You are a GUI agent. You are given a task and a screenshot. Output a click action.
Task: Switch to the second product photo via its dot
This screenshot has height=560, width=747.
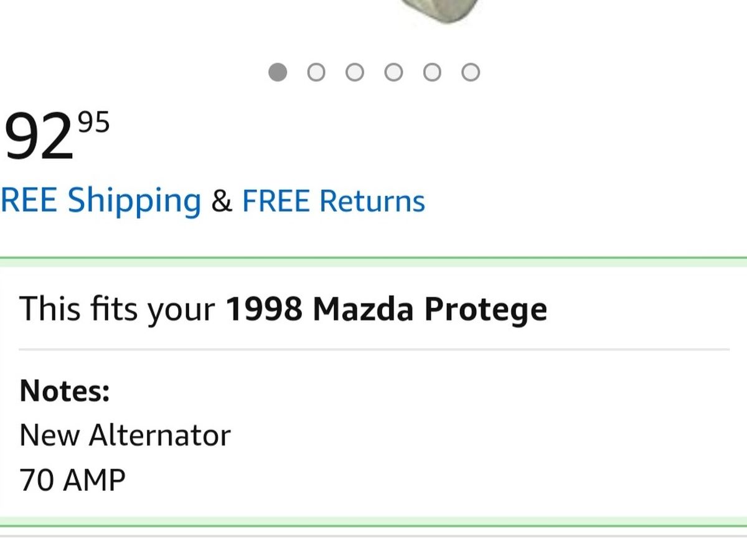[316, 72]
